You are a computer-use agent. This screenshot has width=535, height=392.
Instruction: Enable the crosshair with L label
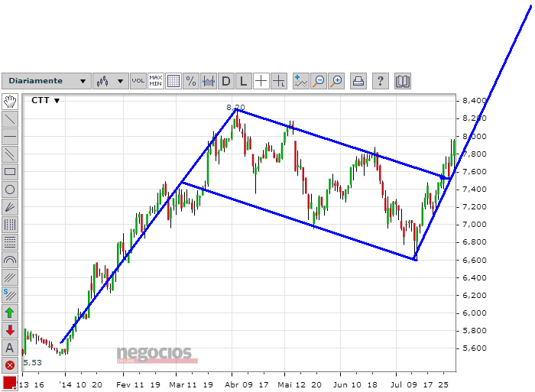coord(279,81)
